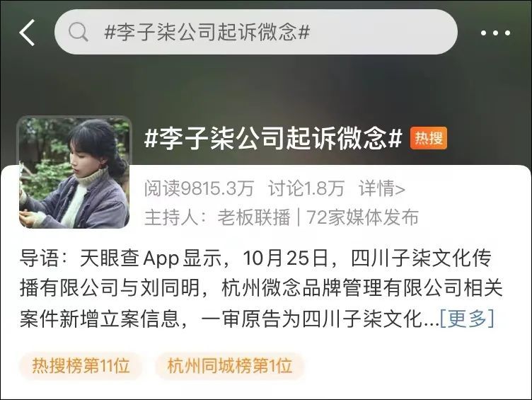Select the 热搜榜第11位 tag

[81, 366]
